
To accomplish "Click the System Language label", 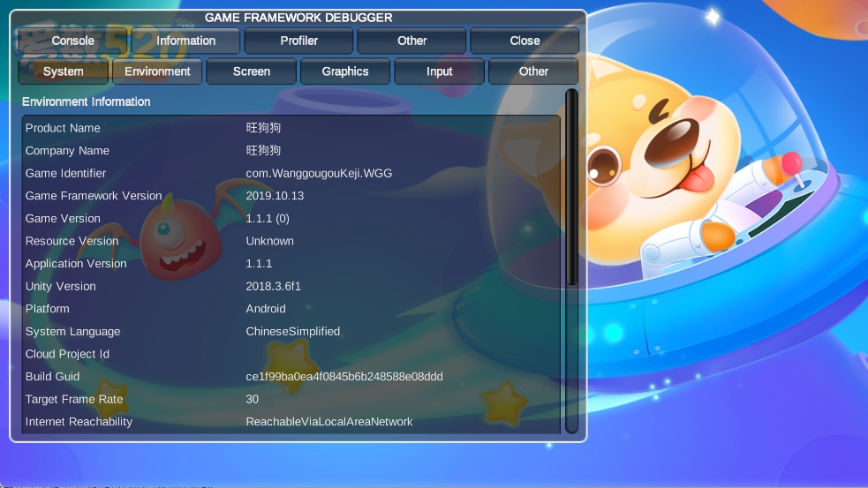I will point(72,332).
